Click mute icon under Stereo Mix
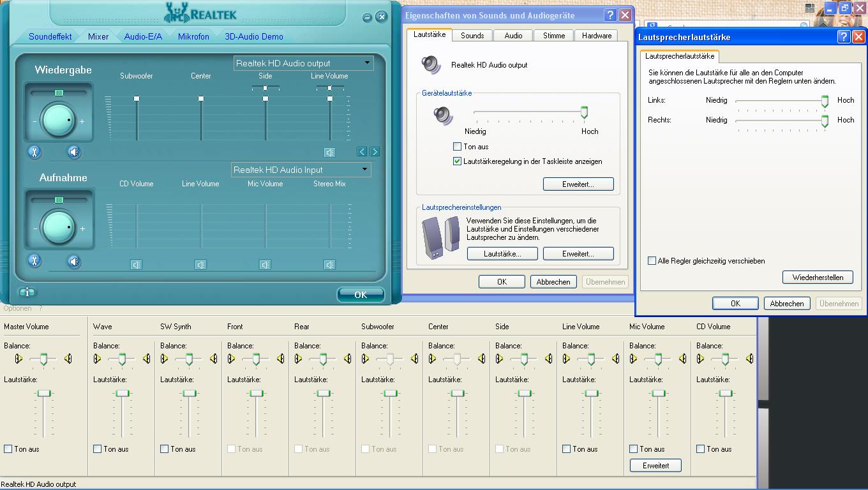This screenshot has width=868, height=490. coord(330,265)
